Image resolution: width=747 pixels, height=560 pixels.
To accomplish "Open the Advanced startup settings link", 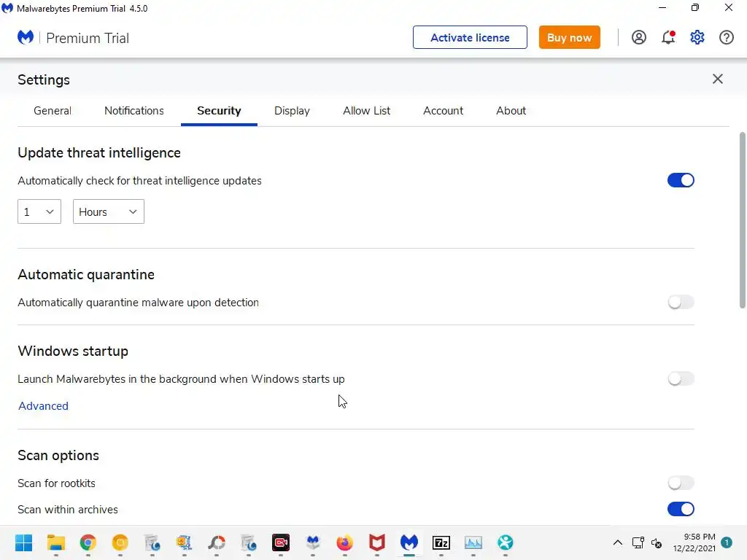I will pyautogui.click(x=43, y=405).
